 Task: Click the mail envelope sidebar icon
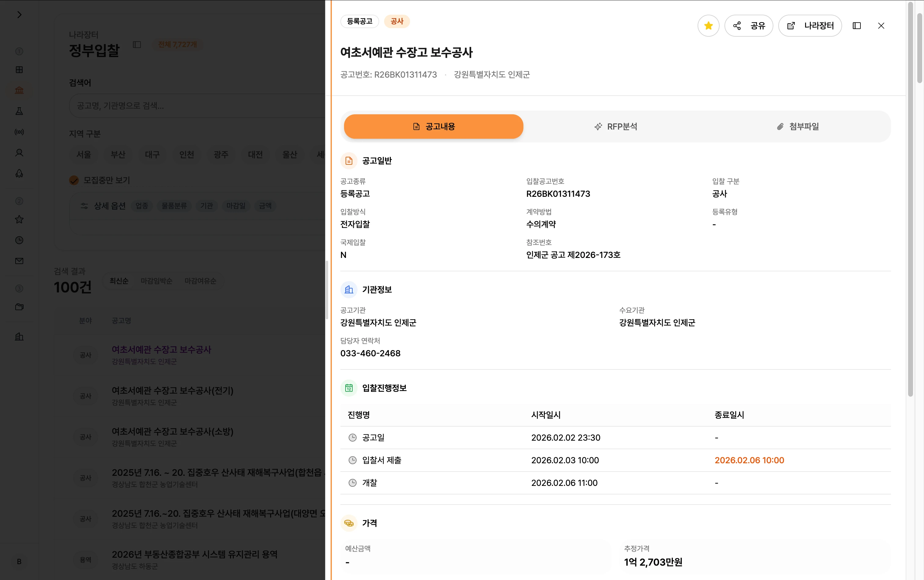pyautogui.click(x=19, y=261)
